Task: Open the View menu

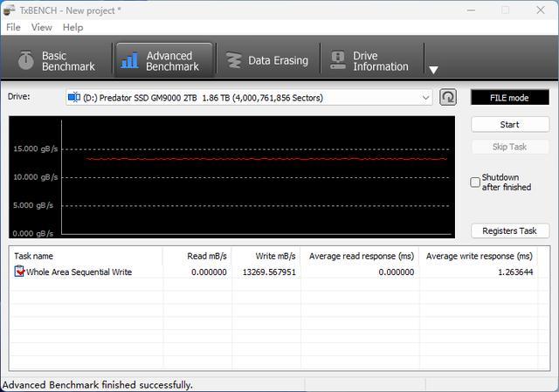Action: click(42, 27)
